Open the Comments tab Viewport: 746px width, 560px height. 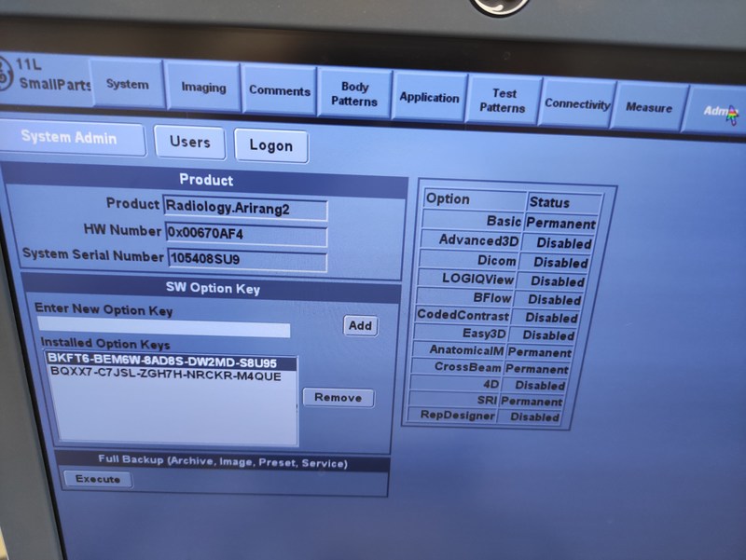279,90
